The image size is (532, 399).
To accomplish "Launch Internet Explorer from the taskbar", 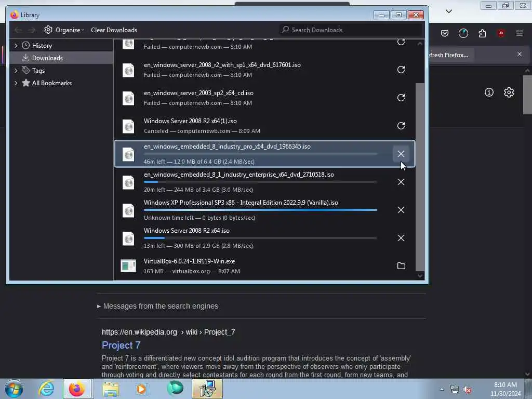I will (46, 389).
